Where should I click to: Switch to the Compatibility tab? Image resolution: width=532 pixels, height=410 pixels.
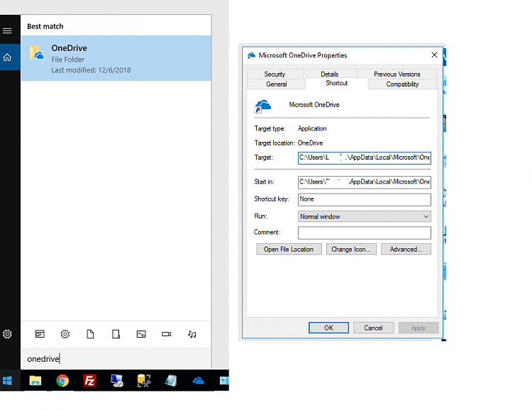point(402,84)
